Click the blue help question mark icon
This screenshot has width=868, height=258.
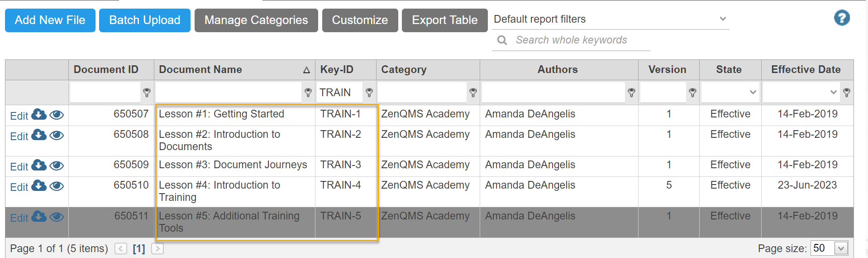coord(841,18)
